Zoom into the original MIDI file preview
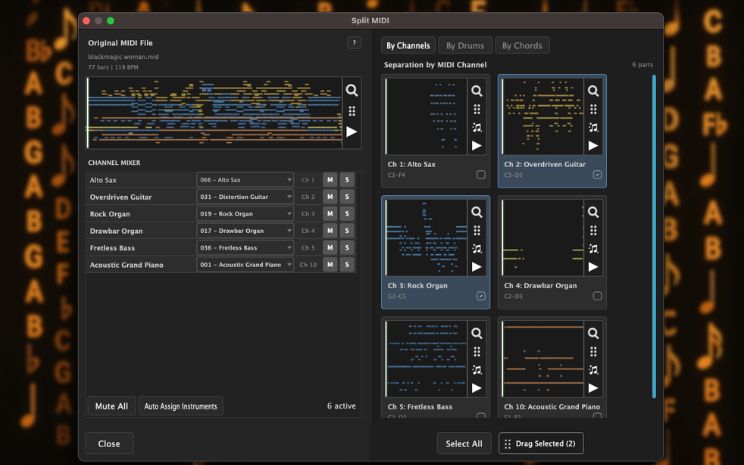Screen dimensions: 744x465 351,90
